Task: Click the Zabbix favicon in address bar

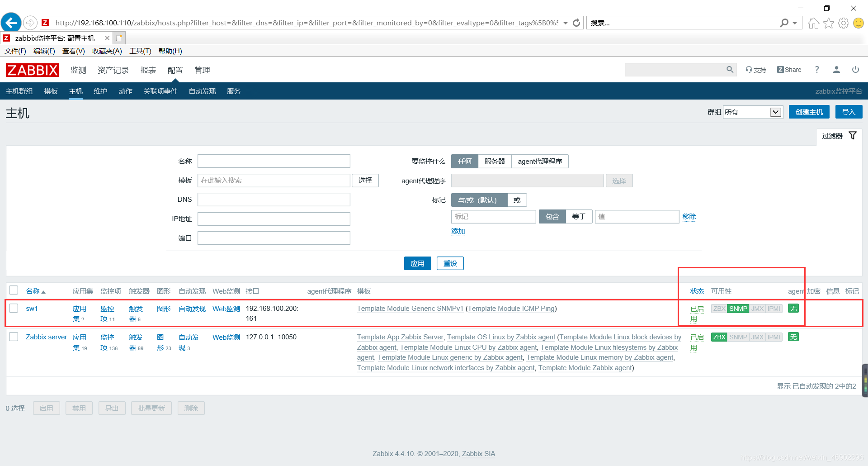Action: pos(45,23)
